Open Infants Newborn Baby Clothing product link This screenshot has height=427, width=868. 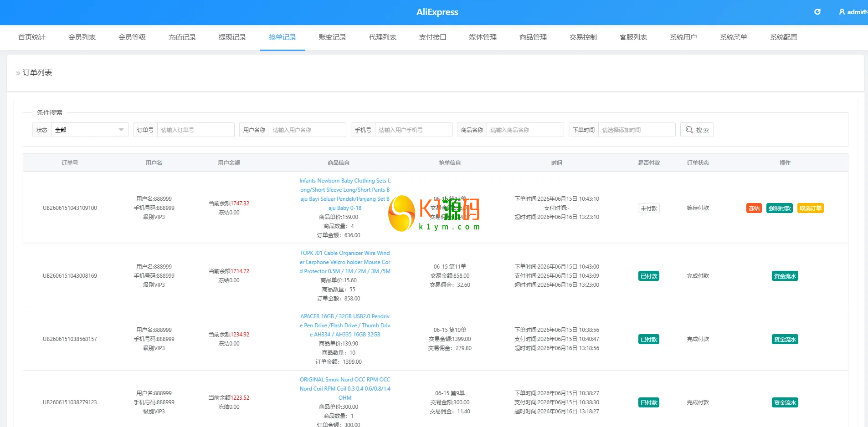point(345,194)
